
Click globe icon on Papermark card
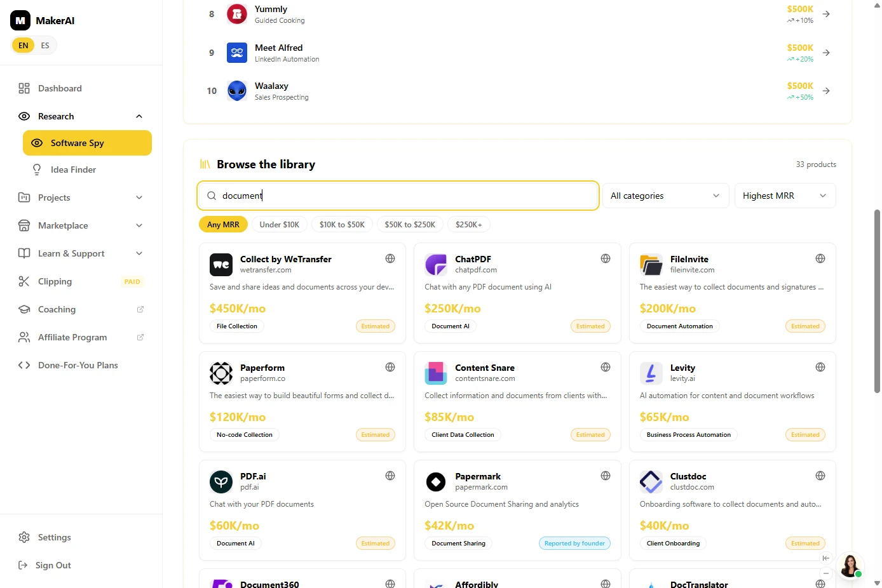click(x=606, y=476)
